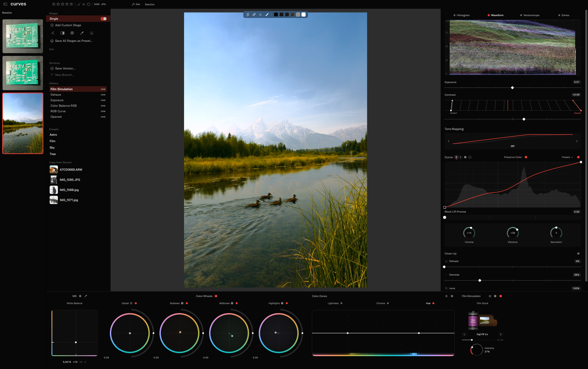Screen dimensions: 588x369
Task: Open the Session tab in top bar
Action: [150, 4]
